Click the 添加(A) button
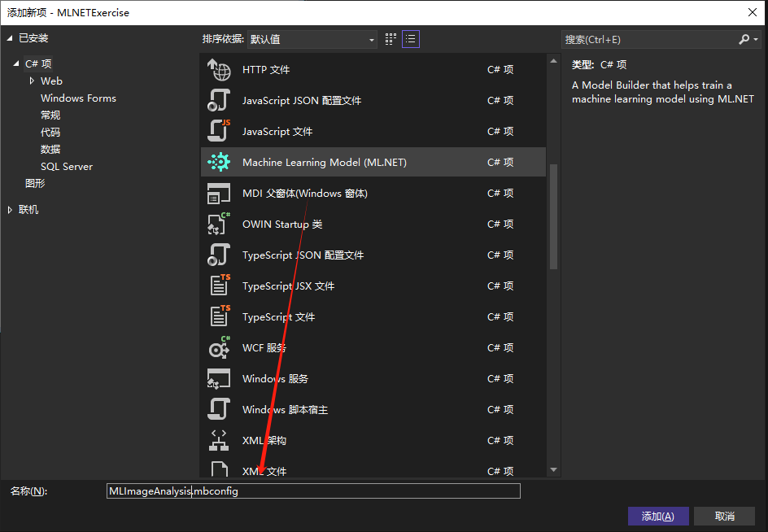The width and height of the screenshot is (768, 532). (657, 516)
